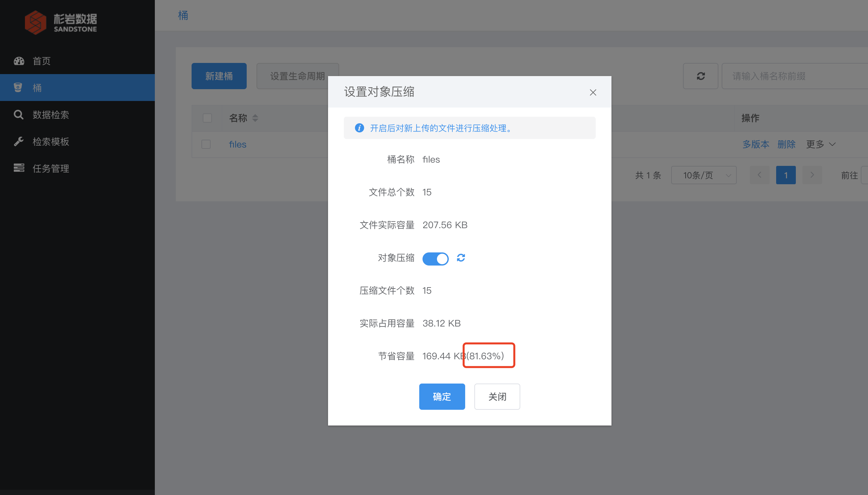
Task: Open 首页 in the sidebar
Action: [x=77, y=61]
